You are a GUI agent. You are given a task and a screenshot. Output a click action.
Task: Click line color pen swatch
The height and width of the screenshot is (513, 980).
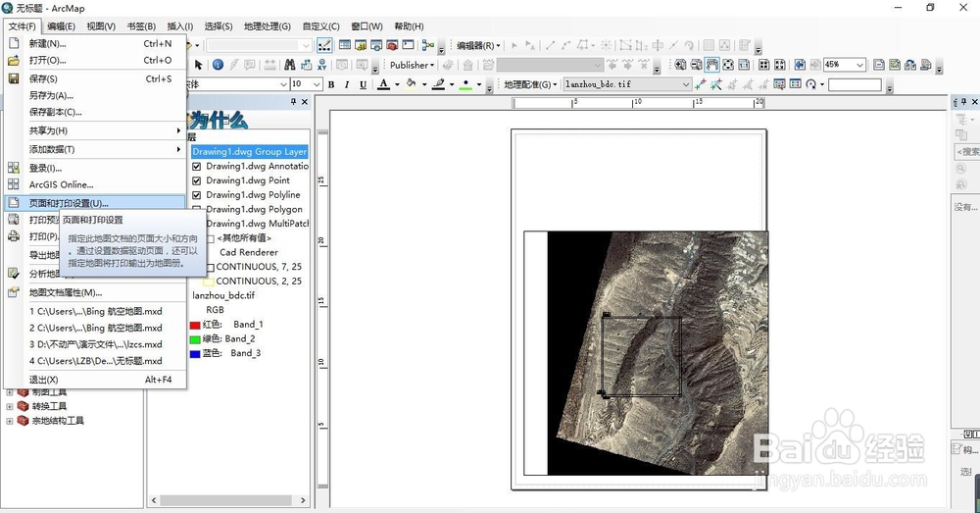438,84
